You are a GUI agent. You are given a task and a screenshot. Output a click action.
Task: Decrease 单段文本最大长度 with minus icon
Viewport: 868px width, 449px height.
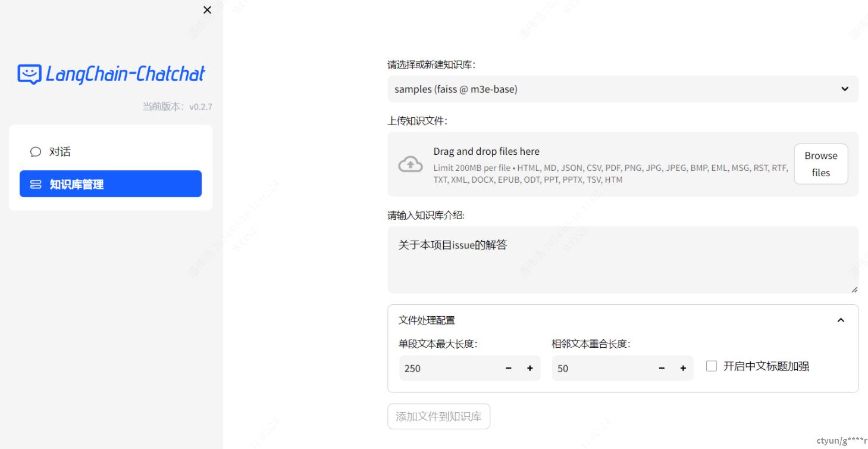pyautogui.click(x=509, y=369)
